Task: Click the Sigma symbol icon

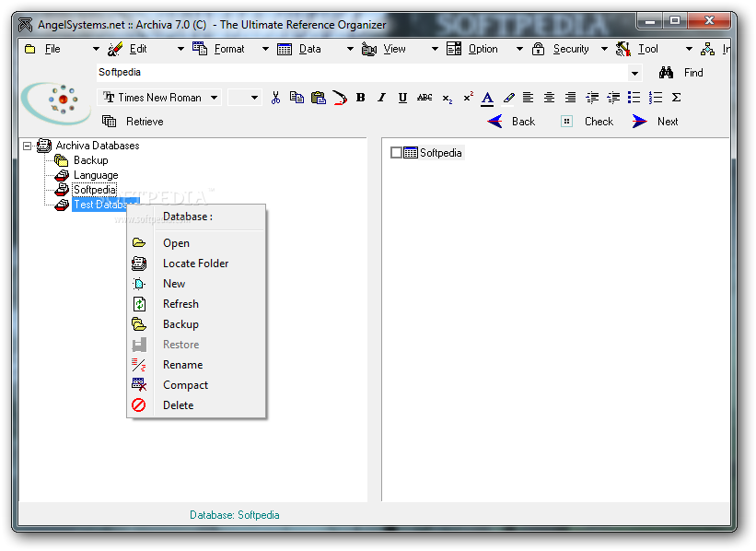Action: tap(677, 98)
